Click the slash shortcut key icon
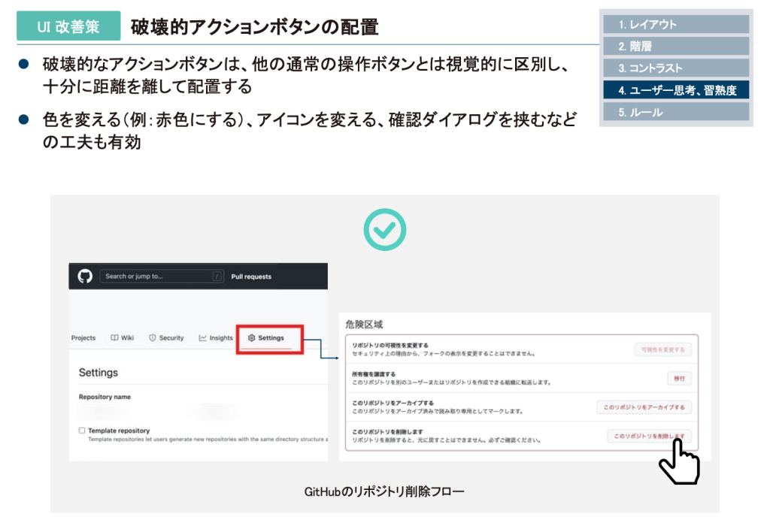The width and height of the screenshot is (770, 532). (217, 277)
